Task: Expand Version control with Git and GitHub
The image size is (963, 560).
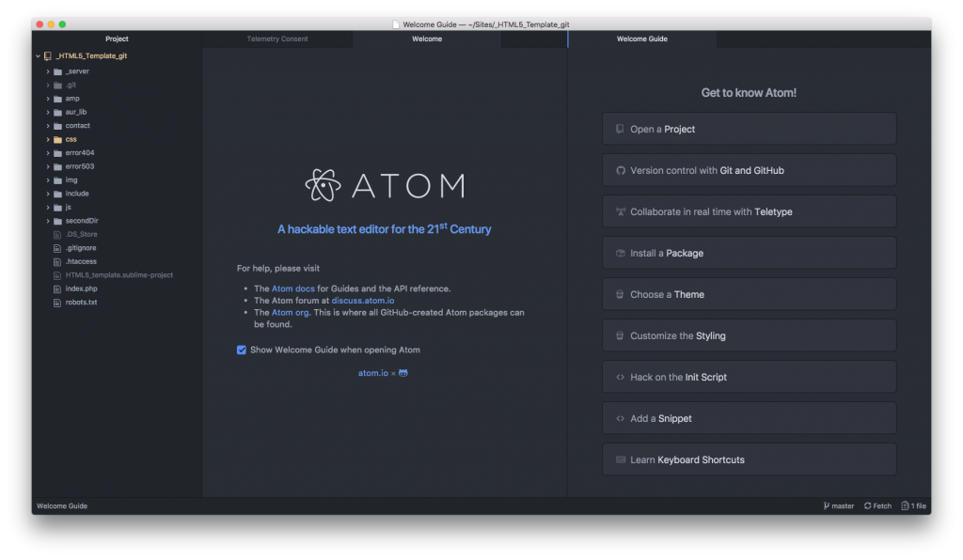Action: coord(749,170)
